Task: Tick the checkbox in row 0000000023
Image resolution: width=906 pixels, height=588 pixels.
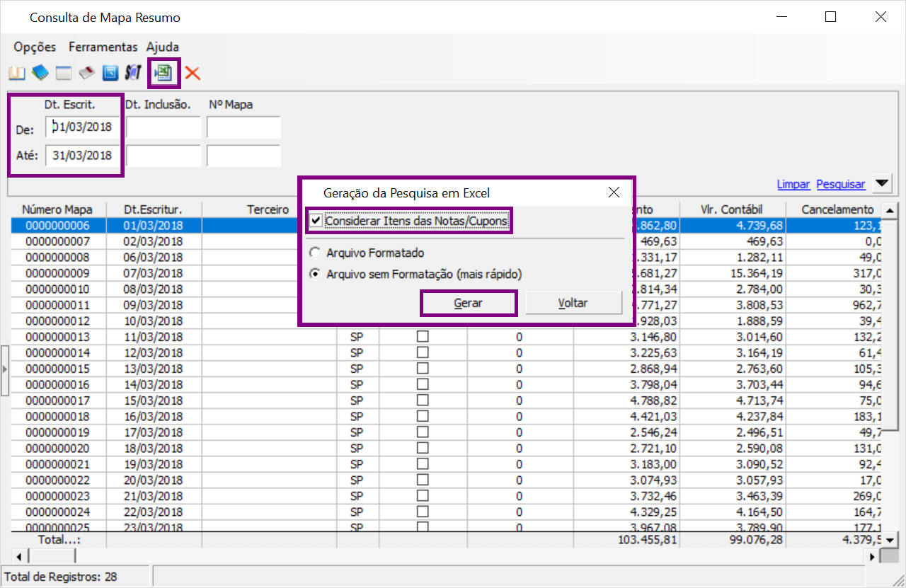Action: point(423,495)
